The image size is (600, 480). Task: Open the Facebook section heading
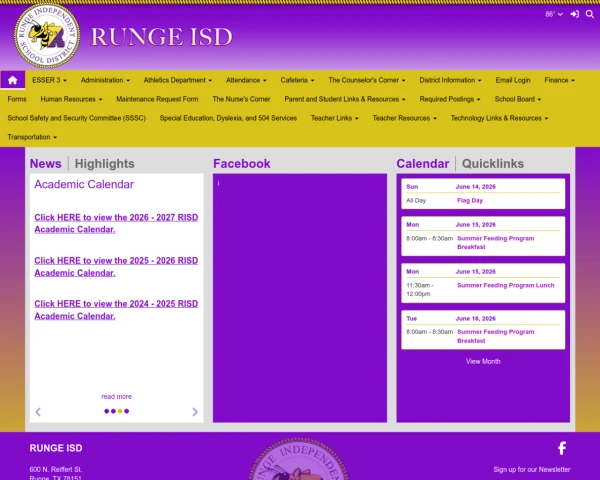[241, 163]
